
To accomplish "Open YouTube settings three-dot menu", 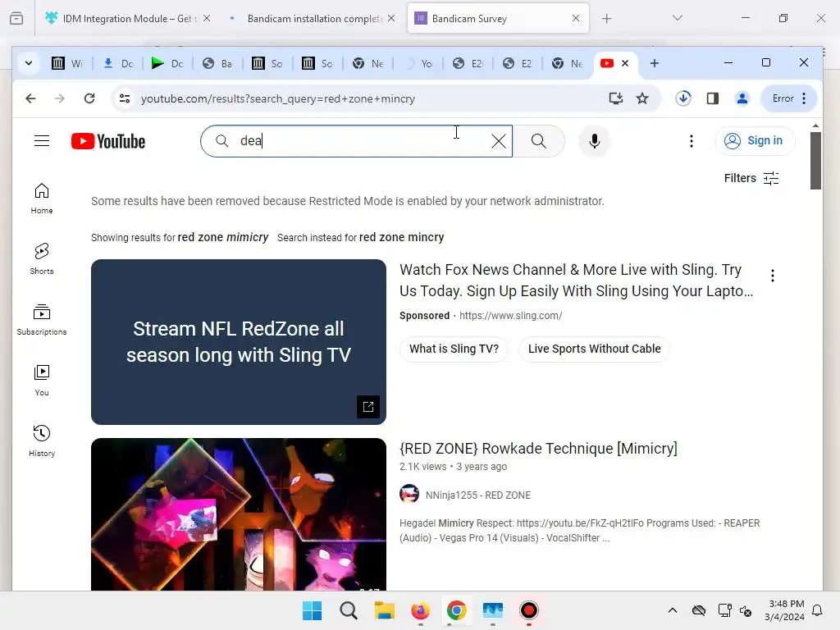I will [x=692, y=141].
